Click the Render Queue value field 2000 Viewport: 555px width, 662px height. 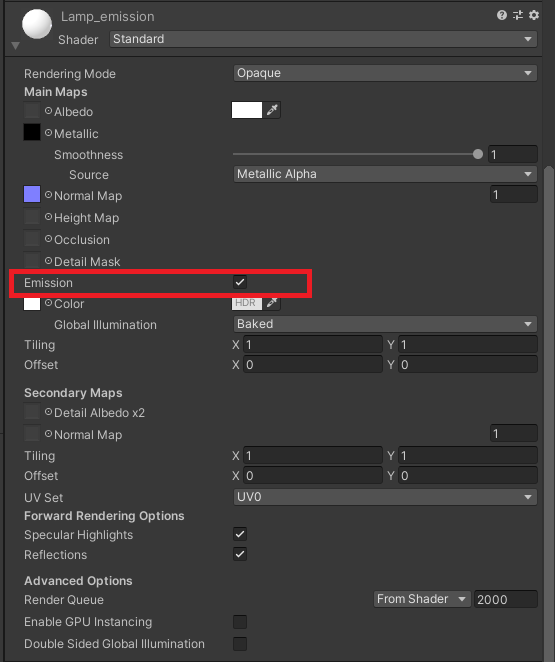[506, 599]
